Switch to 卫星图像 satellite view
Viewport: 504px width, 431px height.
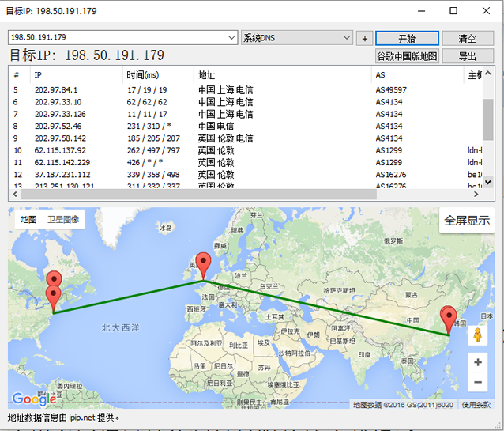click(x=62, y=219)
